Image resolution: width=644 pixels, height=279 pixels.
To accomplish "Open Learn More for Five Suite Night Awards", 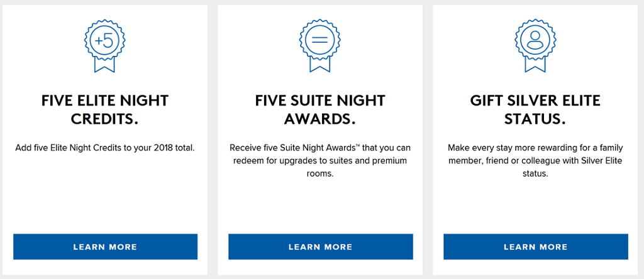I will pyautogui.click(x=320, y=247).
